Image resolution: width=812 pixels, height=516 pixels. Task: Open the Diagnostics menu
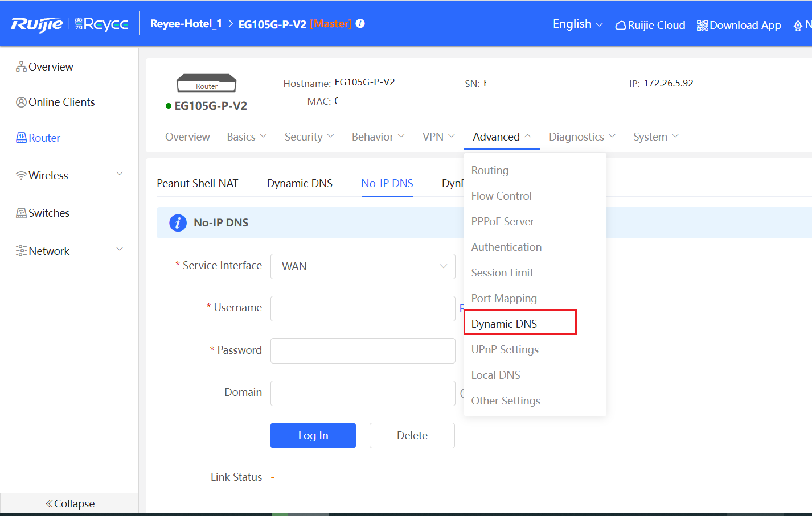tap(581, 137)
